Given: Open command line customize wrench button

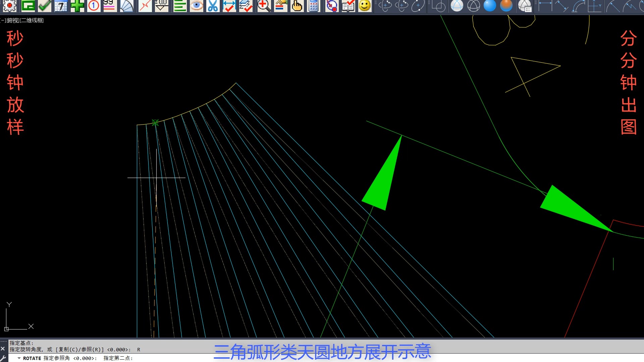Looking at the screenshot, I should point(3,358).
